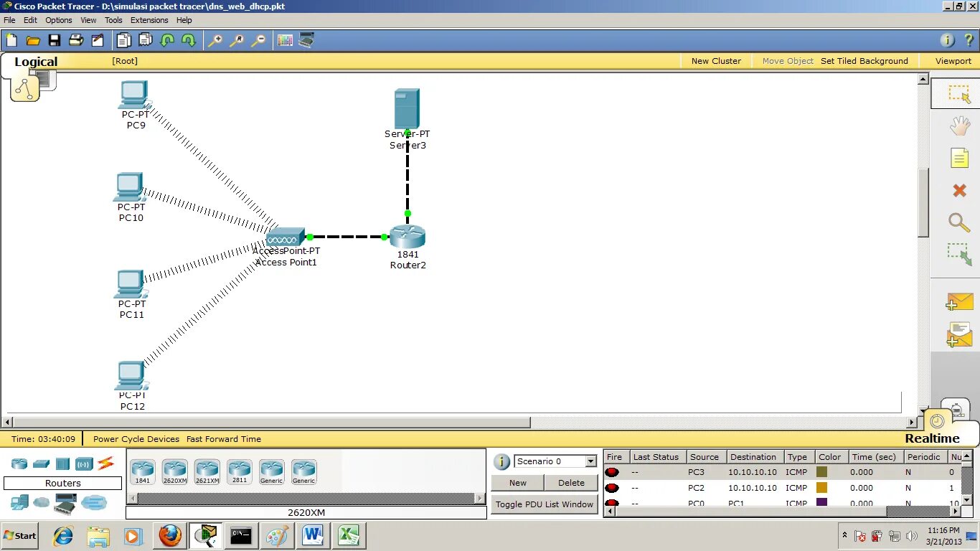Select the Routers device category icon
Viewport: 980px width, 551px height.
tap(19, 463)
